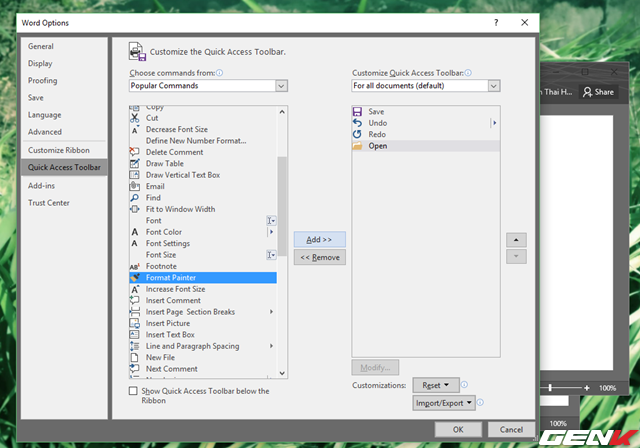Click the Cancel button
640x448 pixels.
(511, 430)
